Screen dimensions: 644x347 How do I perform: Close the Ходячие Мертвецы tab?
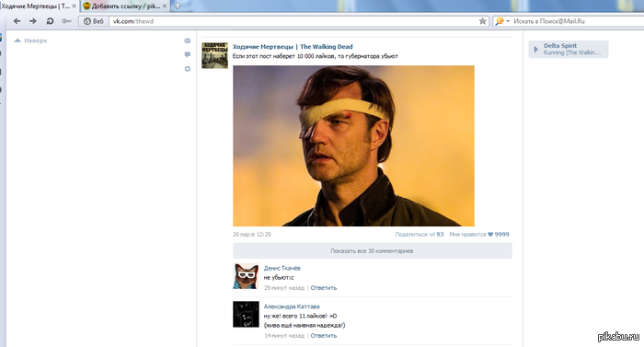[74, 6]
